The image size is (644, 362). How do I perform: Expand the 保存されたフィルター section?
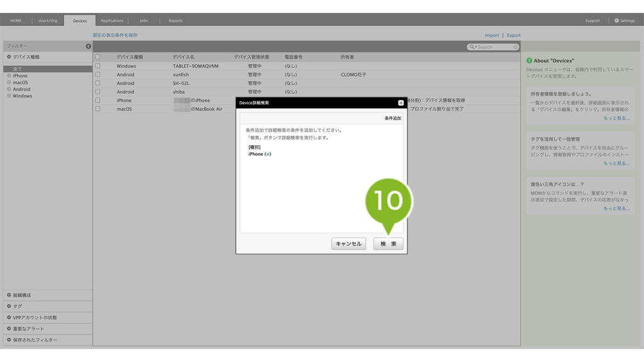click(x=48, y=340)
